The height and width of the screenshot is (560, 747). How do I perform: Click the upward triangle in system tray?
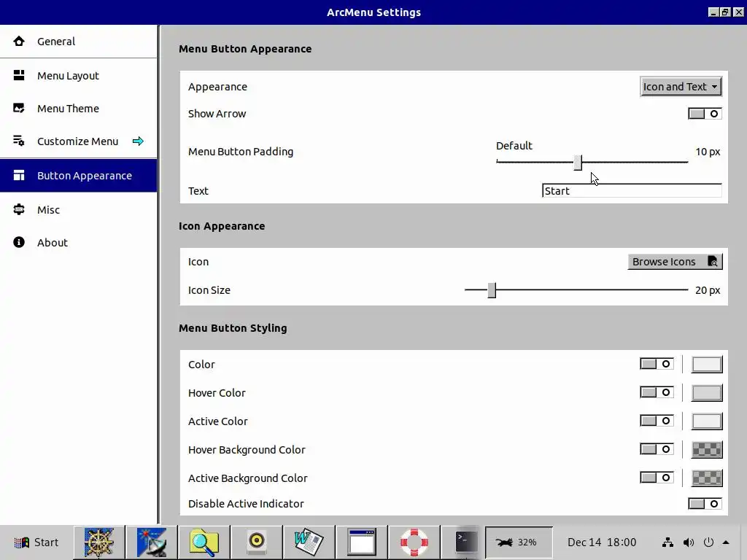tap(726, 542)
